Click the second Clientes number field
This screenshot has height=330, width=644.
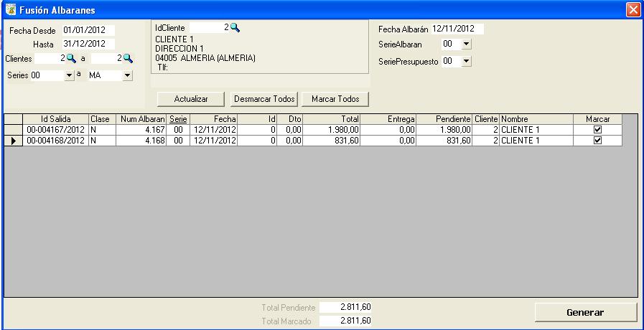[x=107, y=59]
